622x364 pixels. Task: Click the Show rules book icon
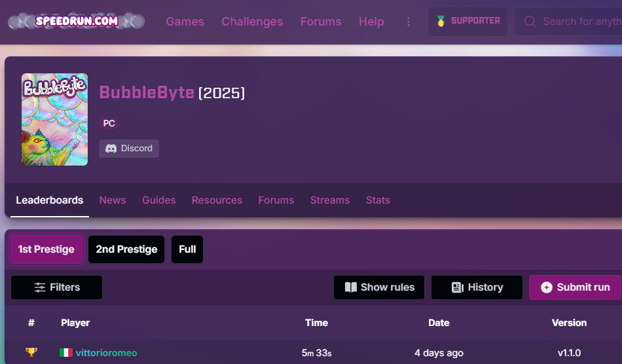pos(351,287)
